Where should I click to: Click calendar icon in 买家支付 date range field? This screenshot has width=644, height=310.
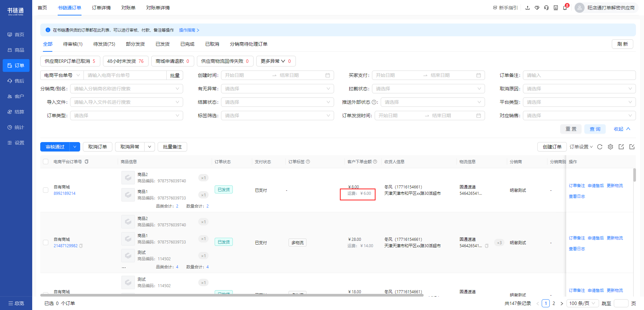tap(479, 75)
